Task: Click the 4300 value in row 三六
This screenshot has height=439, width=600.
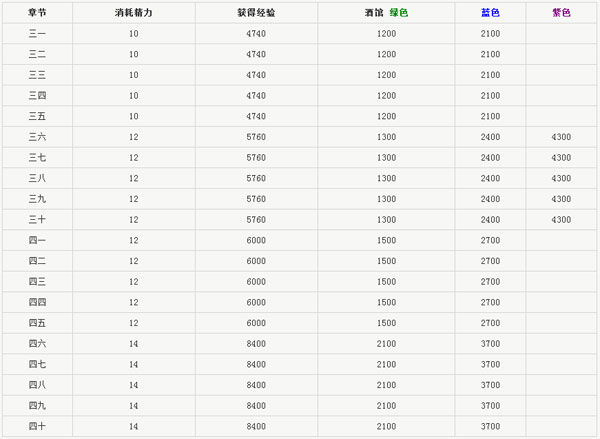Action: [561, 137]
